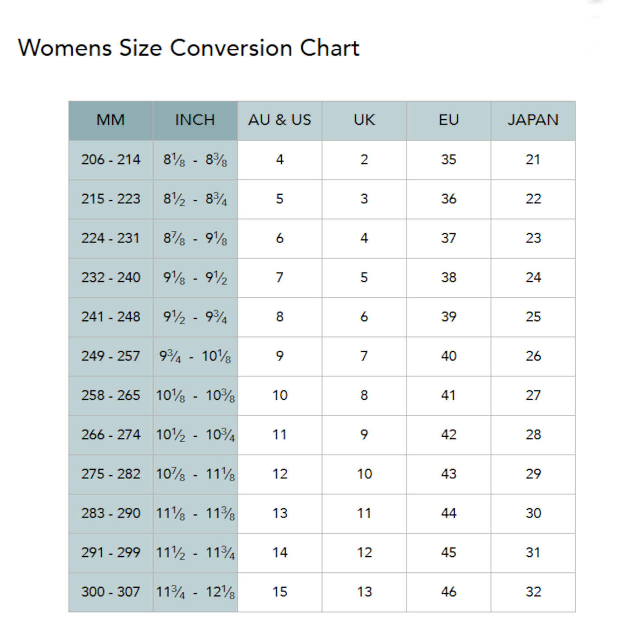This screenshot has width=644, height=644.
Task: Click the Japan size 21 cell
Action: click(x=533, y=160)
